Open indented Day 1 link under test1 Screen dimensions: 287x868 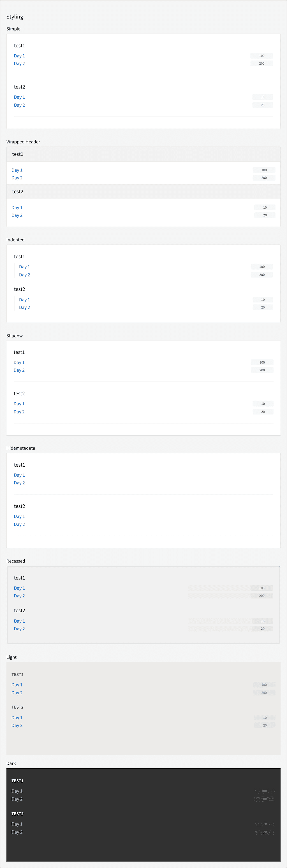(24, 267)
